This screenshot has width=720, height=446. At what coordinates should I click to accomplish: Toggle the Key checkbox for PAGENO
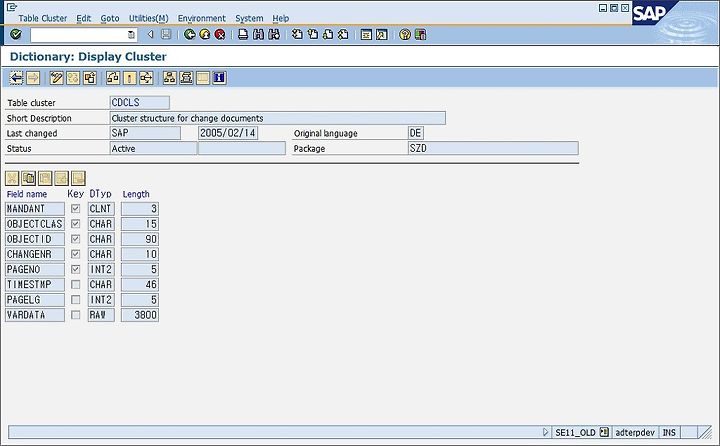tap(75, 269)
